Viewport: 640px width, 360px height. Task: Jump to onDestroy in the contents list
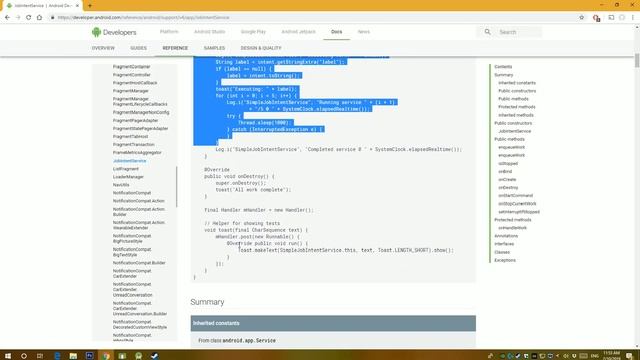[508, 188]
